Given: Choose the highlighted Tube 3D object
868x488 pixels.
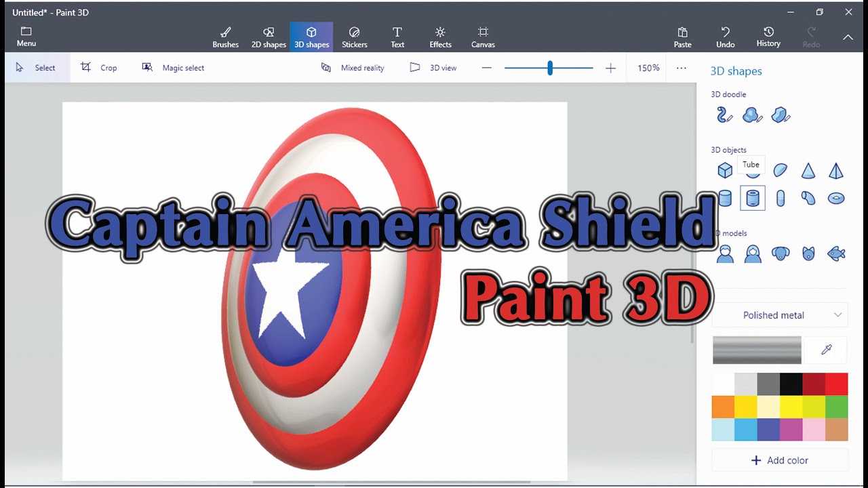Looking at the screenshot, I should [x=753, y=198].
